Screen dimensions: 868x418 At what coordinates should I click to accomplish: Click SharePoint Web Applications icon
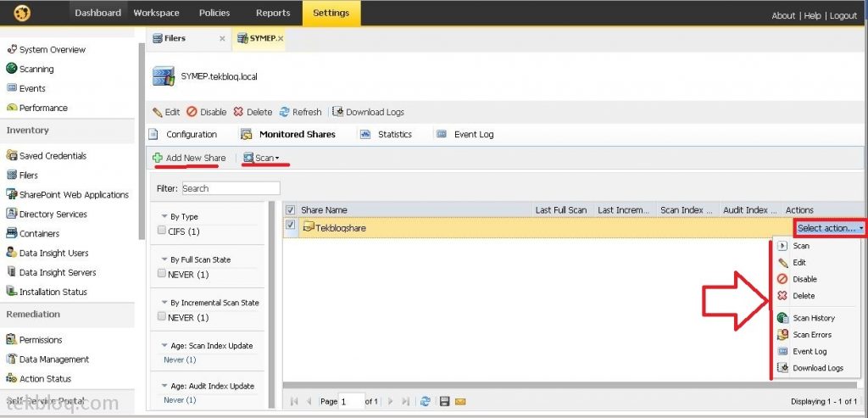coord(12,194)
